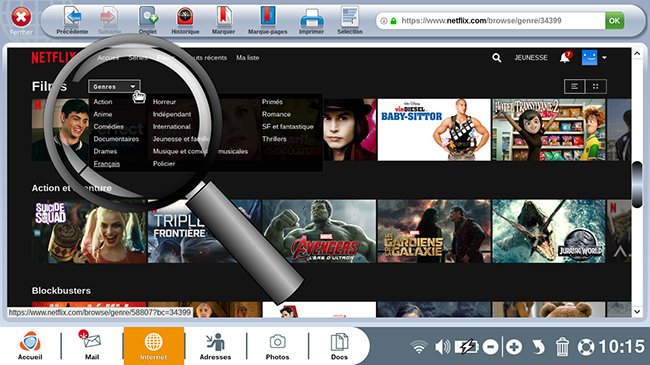This screenshot has height=365, width=650.
Task: Click the Sélection toolbar icon
Action: click(349, 17)
